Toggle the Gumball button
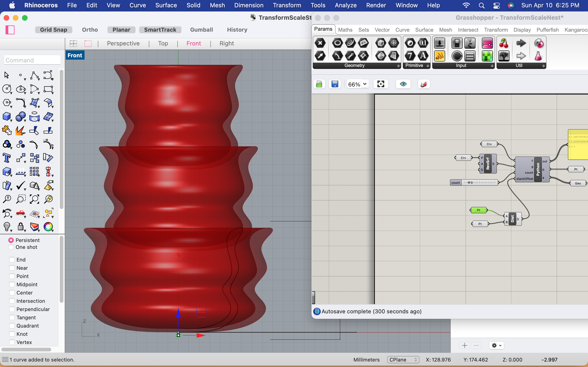Screen dimensions: 588x367 tap(201, 30)
